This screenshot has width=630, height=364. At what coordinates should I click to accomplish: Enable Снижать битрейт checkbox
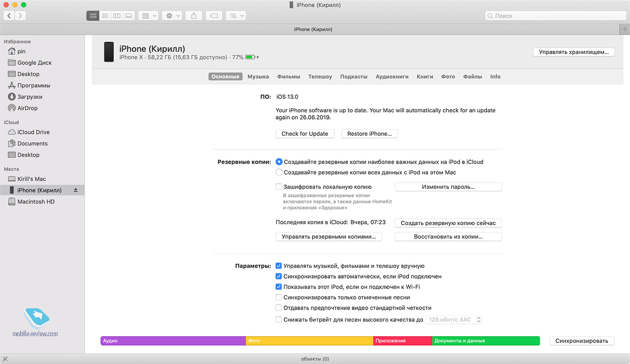(279, 320)
